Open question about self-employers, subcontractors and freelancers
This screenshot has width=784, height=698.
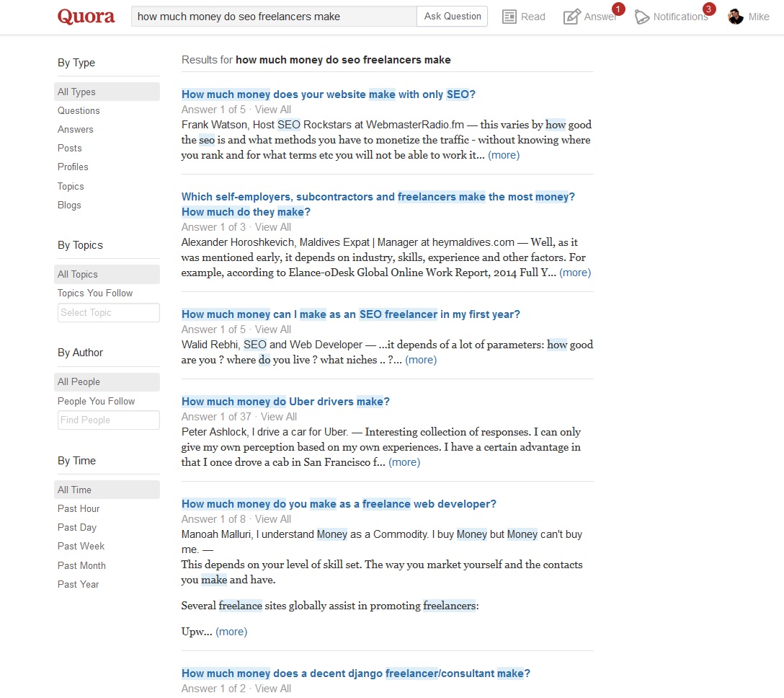[x=378, y=204]
